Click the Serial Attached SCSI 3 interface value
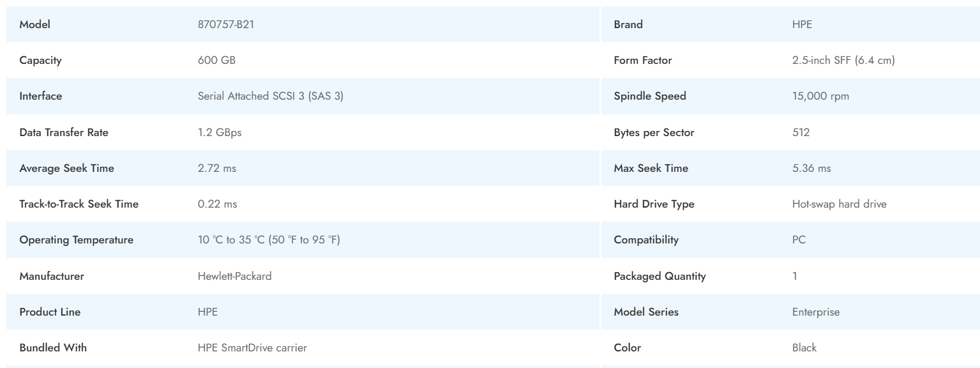980x368 pixels. click(271, 96)
